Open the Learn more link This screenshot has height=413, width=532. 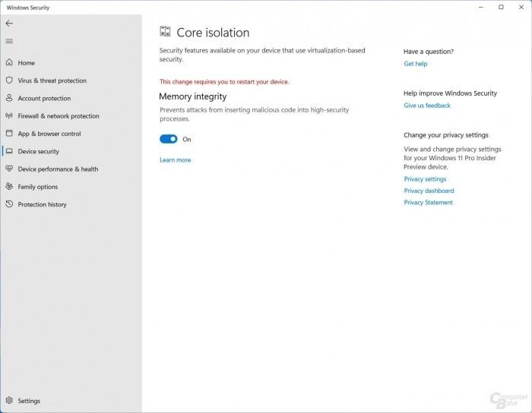pyautogui.click(x=175, y=160)
